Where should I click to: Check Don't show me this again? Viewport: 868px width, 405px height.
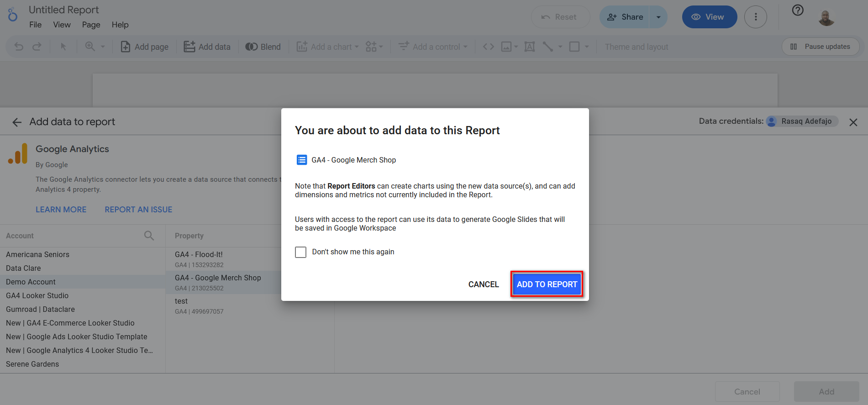coord(300,252)
